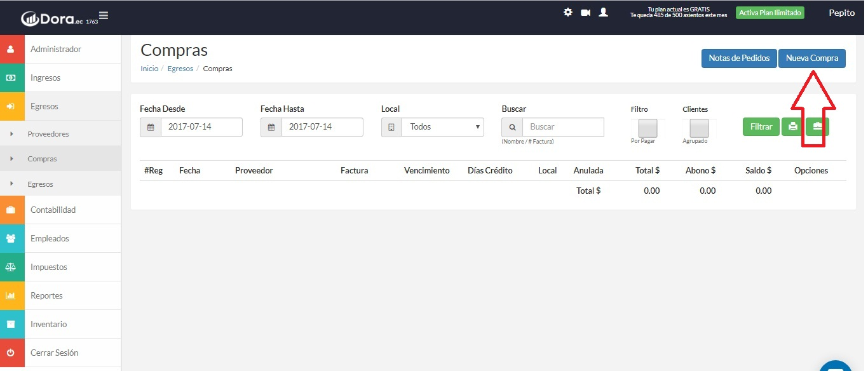Click the Dora.ec logo
The image size is (868, 371).
click(x=52, y=19)
